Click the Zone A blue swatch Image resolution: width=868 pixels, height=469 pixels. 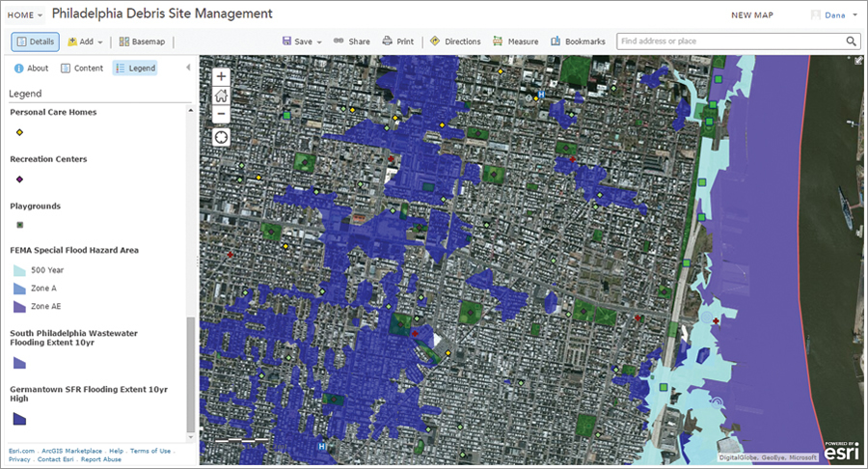tap(19, 288)
